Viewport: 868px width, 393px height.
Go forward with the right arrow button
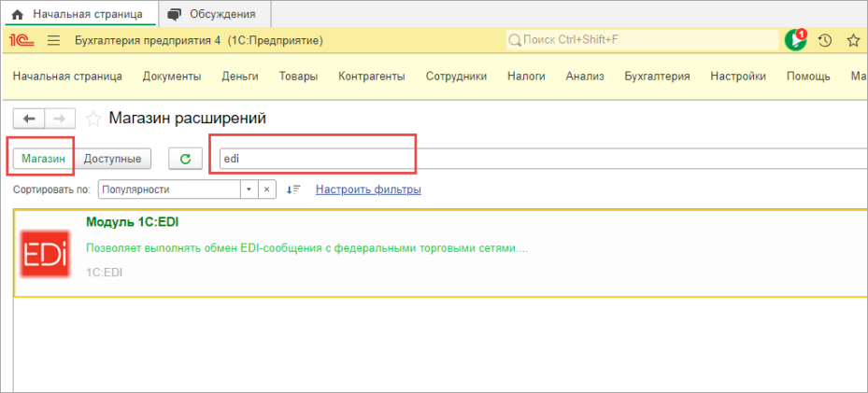[60, 119]
